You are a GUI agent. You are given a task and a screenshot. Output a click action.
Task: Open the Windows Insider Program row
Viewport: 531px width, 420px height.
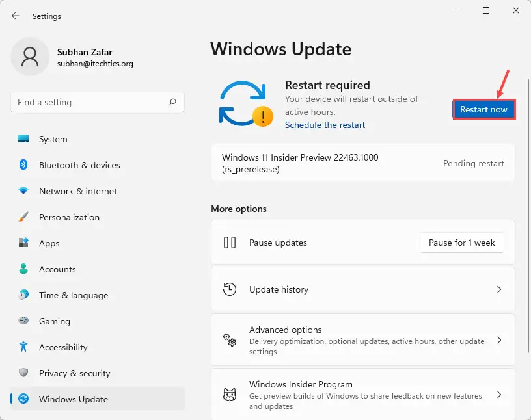(x=363, y=395)
